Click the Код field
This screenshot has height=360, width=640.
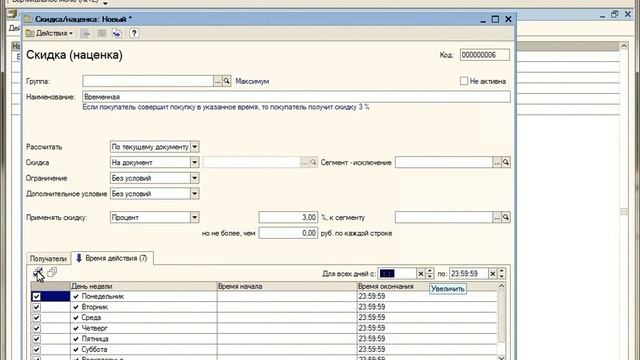(484, 55)
